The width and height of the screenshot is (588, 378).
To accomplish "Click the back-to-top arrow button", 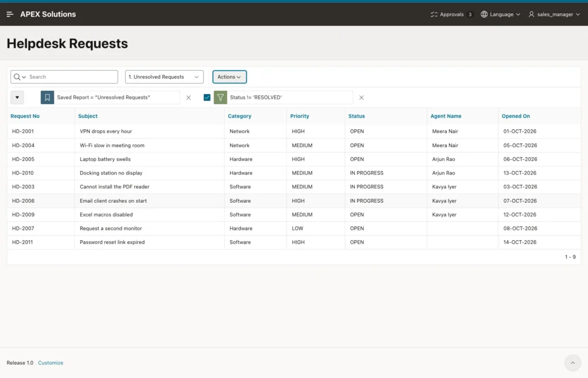I will pos(572,362).
